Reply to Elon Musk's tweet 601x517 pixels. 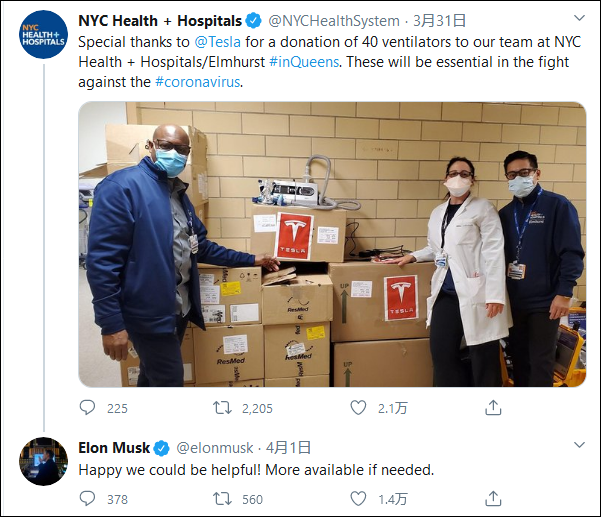tap(87, 499)
